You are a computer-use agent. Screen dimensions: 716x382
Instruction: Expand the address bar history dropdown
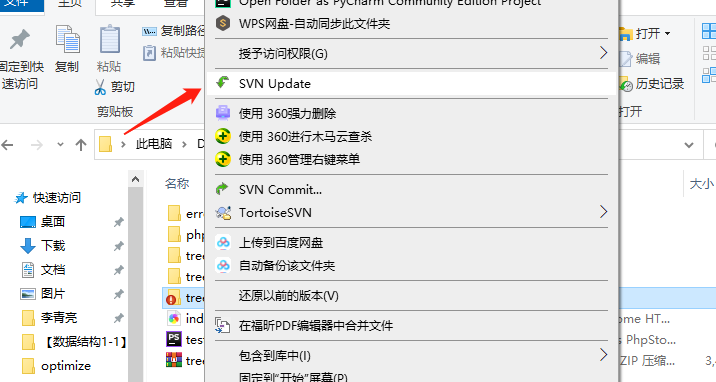[x=689, y=145]
